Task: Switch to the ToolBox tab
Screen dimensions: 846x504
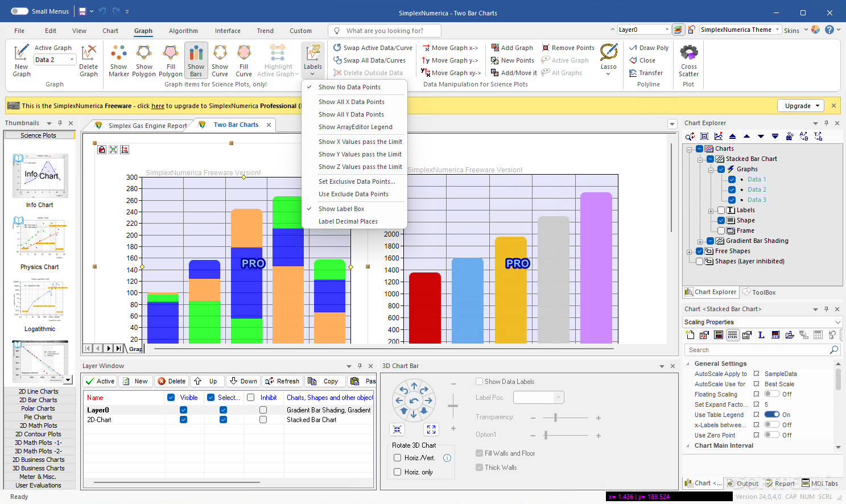Action: tap(760, 292)
